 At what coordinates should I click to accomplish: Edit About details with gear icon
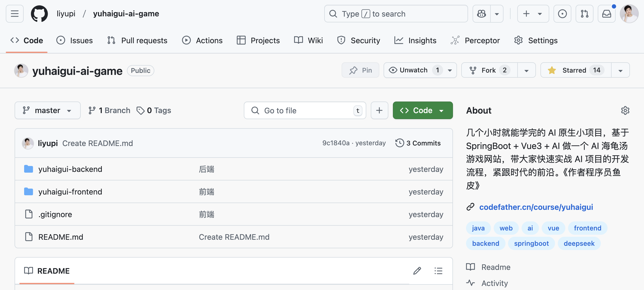click(x=625, y=110)
